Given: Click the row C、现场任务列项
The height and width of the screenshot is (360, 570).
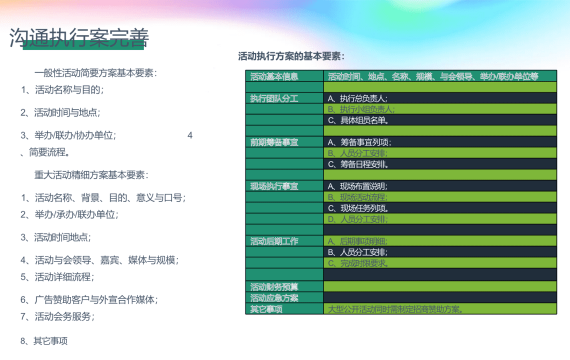Looking at the screenshot, I should pos(440,208).
